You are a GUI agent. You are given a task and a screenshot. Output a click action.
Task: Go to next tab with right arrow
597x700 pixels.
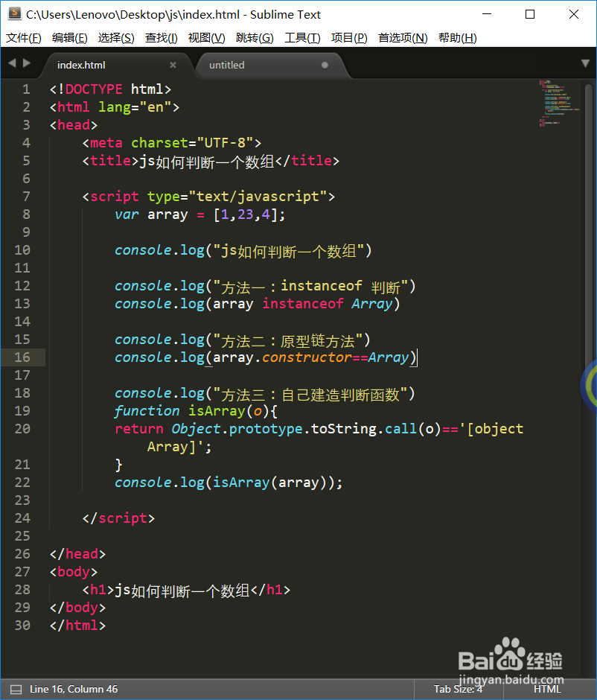27,63
